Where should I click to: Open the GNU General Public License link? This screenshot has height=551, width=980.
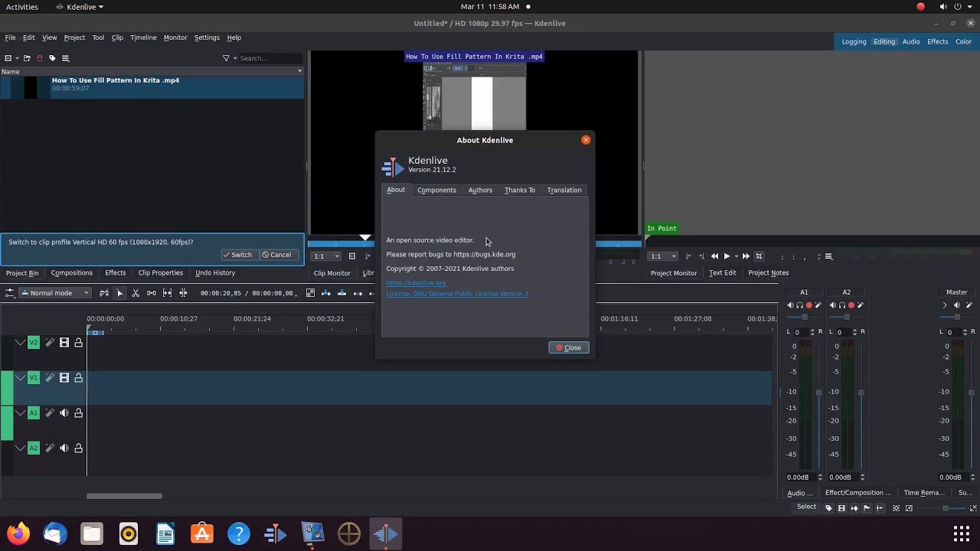point(457,294)
